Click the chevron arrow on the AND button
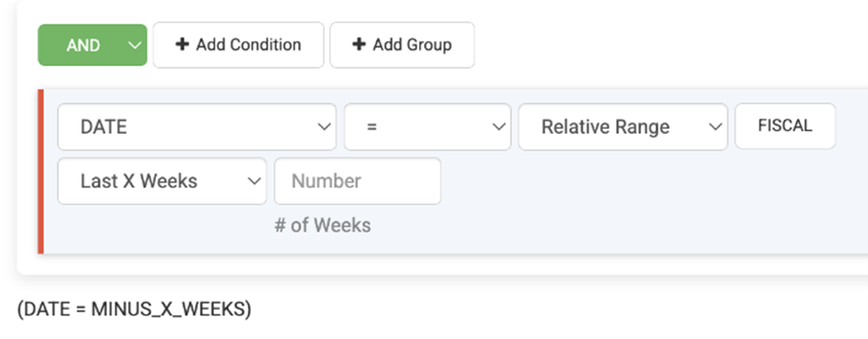 click(x=134, y=45)
